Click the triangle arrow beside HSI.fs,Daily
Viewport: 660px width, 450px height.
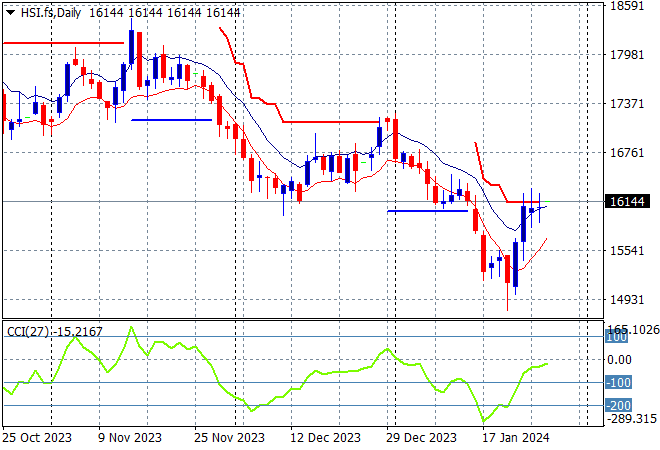click(9, 11)
